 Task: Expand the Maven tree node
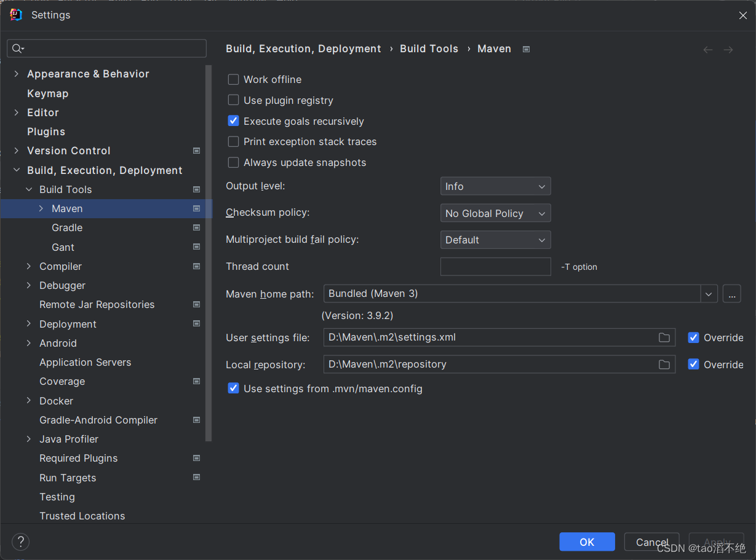[x=41, y=208]
